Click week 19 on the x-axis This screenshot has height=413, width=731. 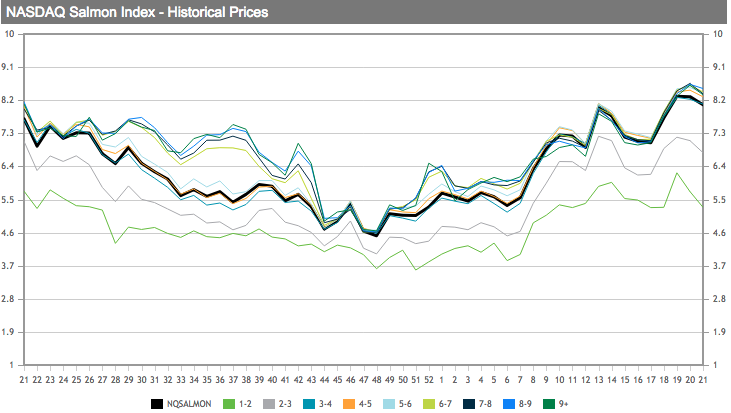coord(677,380)
